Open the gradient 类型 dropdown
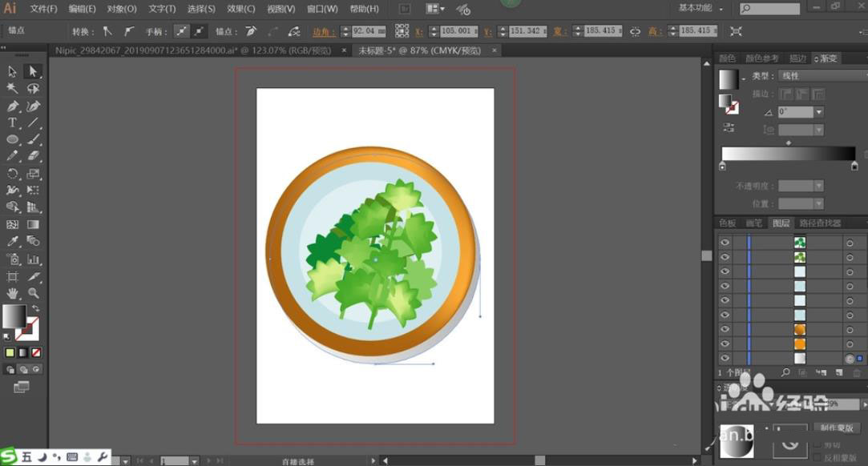This screenshot has height=466, width=868. click(823, 76)
